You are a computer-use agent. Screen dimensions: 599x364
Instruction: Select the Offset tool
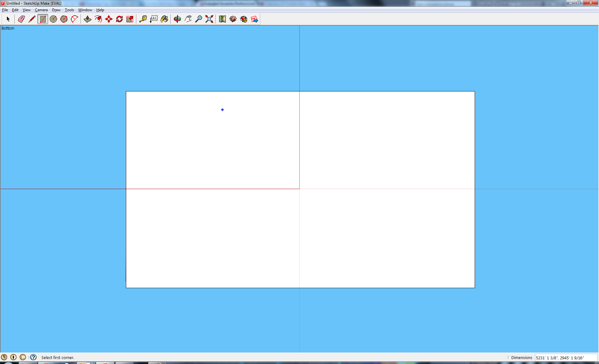[x=98, y=19]
